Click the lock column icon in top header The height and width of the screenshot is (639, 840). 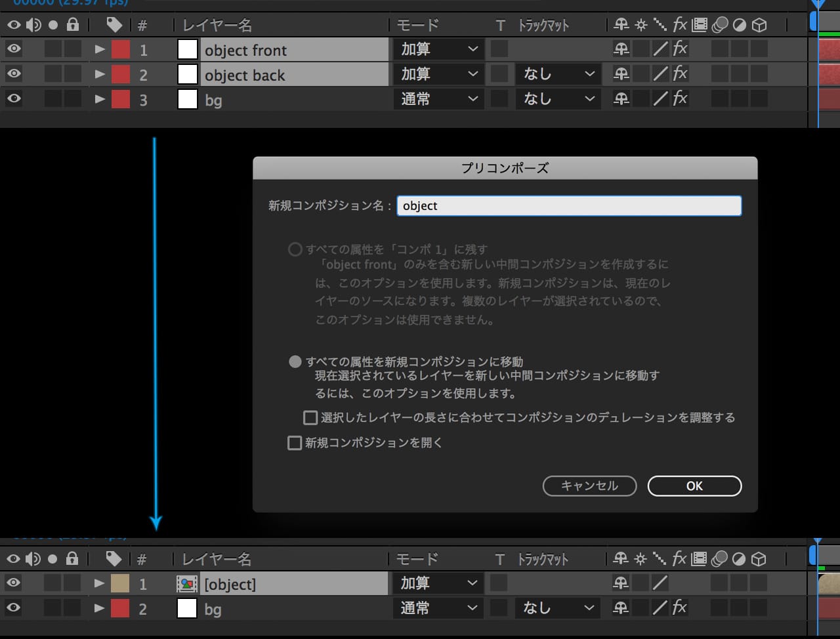point(73,25)
